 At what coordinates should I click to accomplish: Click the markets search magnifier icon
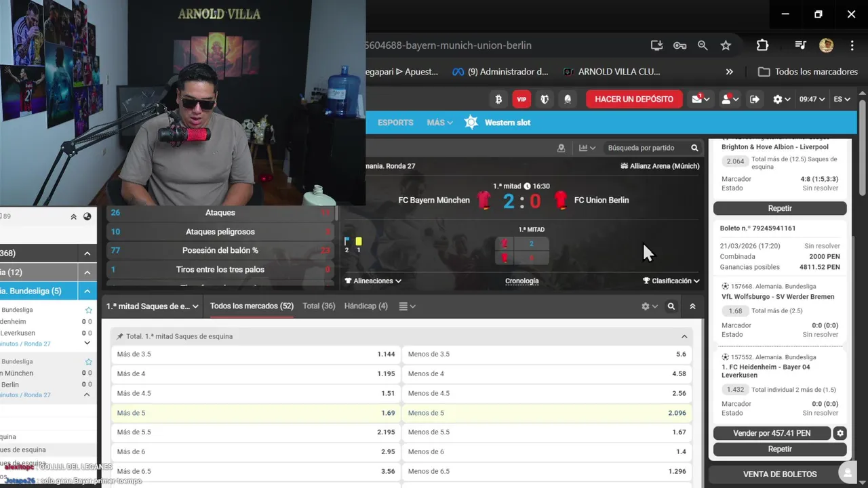click(x=671, y=306)
